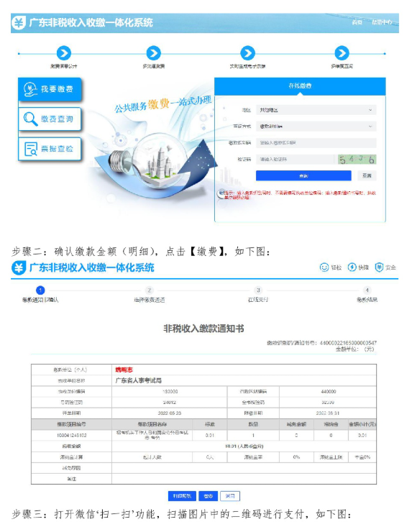The height and width of the screenshot is (532, 412).
Task: Click the yen logo in top banner
Action: coord(18,23)
